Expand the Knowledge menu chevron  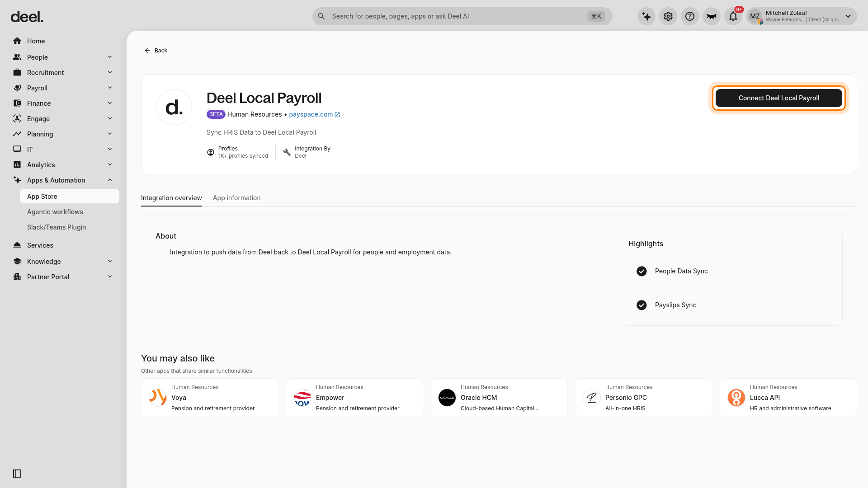(x=110, y=262)
